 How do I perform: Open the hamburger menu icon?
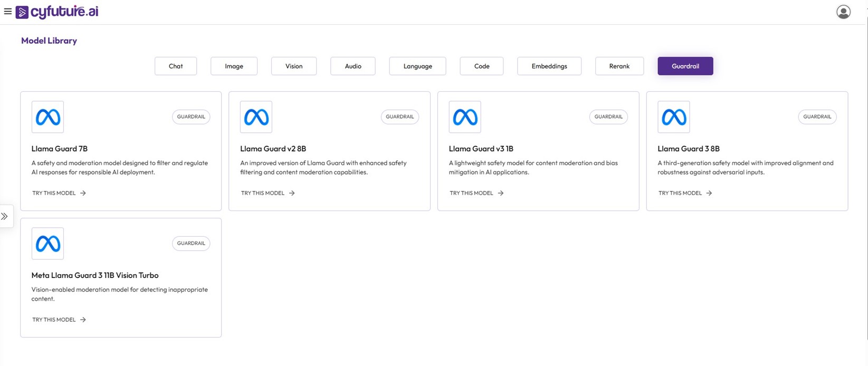pyautogui.click(x=7, y=11)
